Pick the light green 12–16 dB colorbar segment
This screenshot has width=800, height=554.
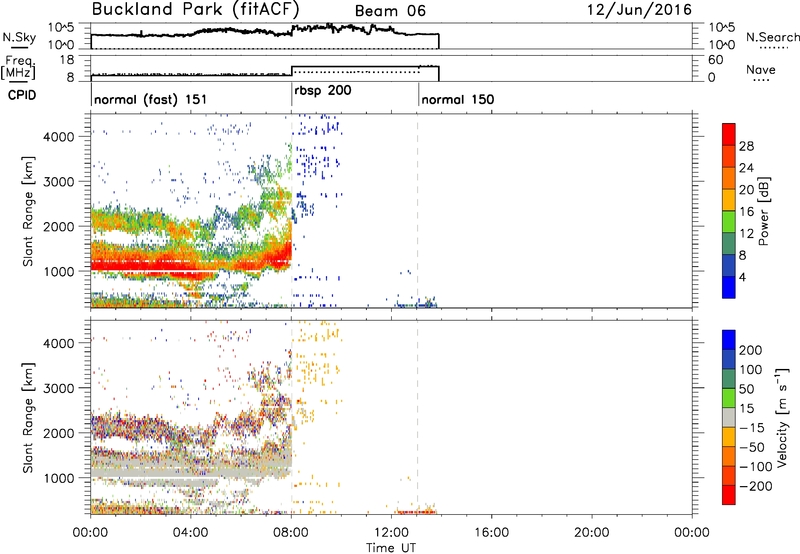729,222
